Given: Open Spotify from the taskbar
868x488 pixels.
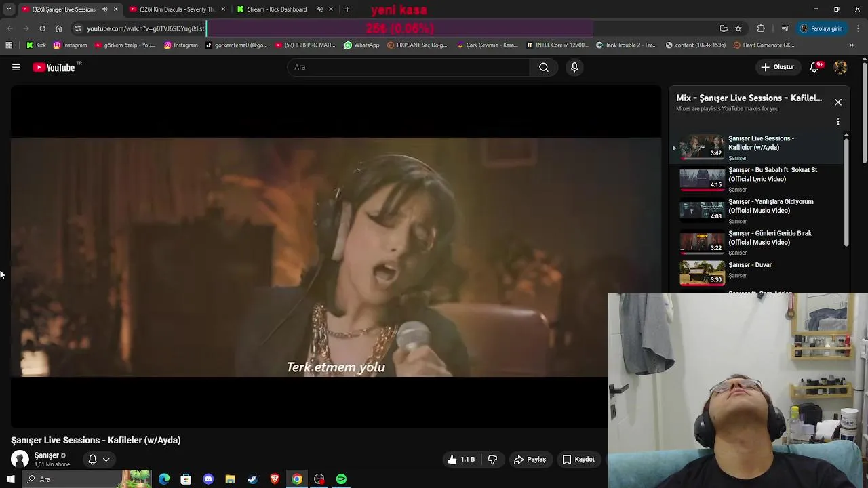Looking at the screenshot, I should (341, 479).
